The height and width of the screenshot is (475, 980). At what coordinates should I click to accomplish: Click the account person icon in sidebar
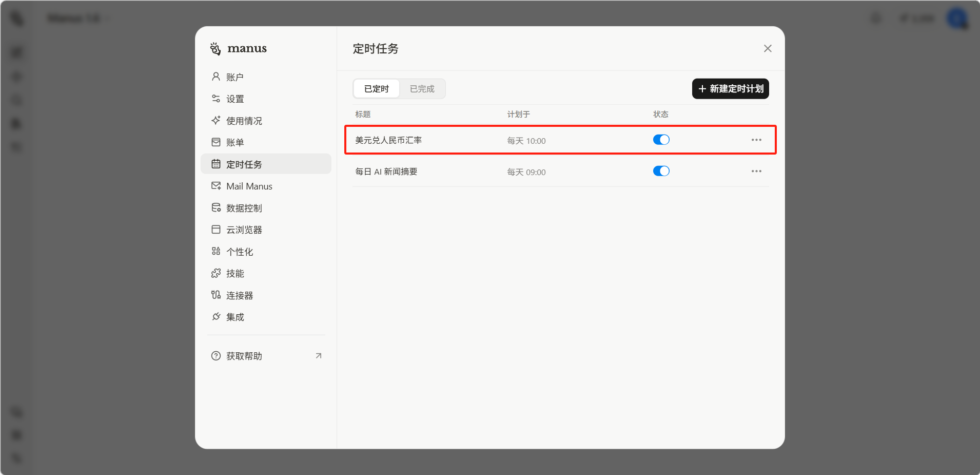pyautogui.click(x=216, y=77)
